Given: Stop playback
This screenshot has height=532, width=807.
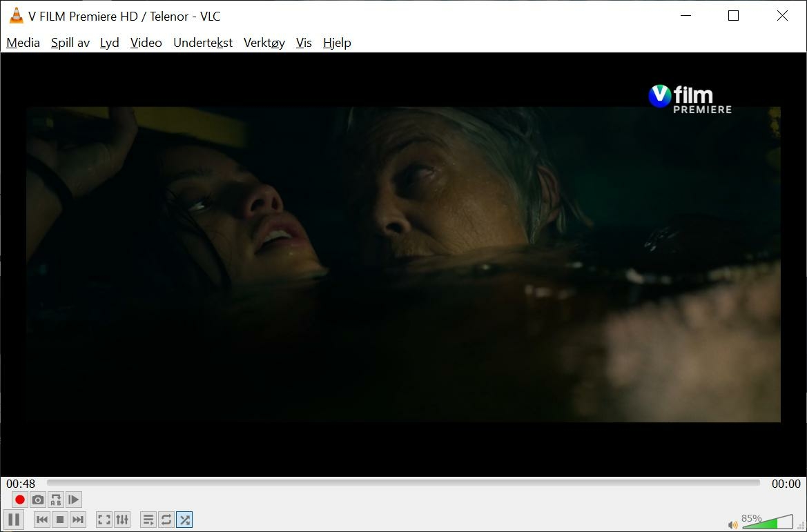Looking at the screenshot, I should [x=59, y=520].
